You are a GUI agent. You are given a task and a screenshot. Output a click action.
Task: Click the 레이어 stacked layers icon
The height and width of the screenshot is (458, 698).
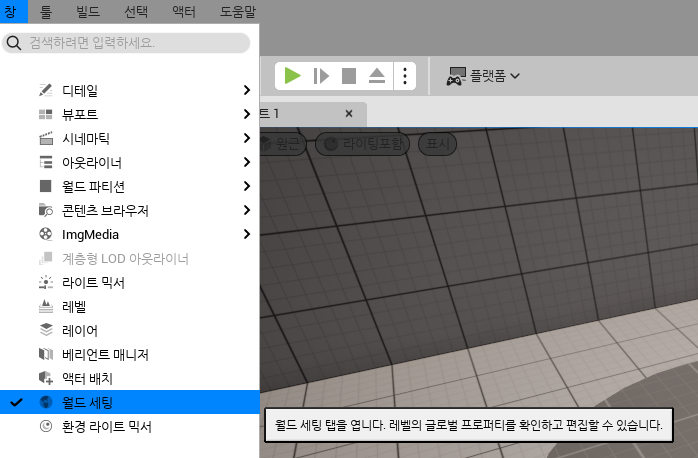45,330
